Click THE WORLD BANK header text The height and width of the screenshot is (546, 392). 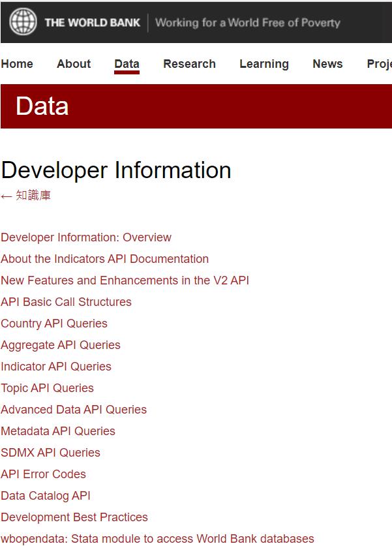92,23
